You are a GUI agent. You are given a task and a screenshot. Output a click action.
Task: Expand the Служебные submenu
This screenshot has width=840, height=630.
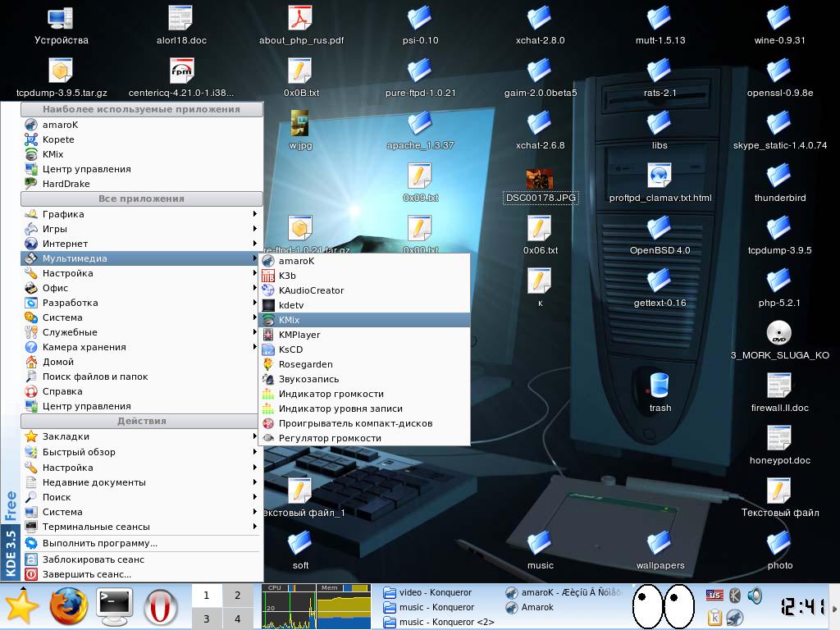[x=141, y=332]
